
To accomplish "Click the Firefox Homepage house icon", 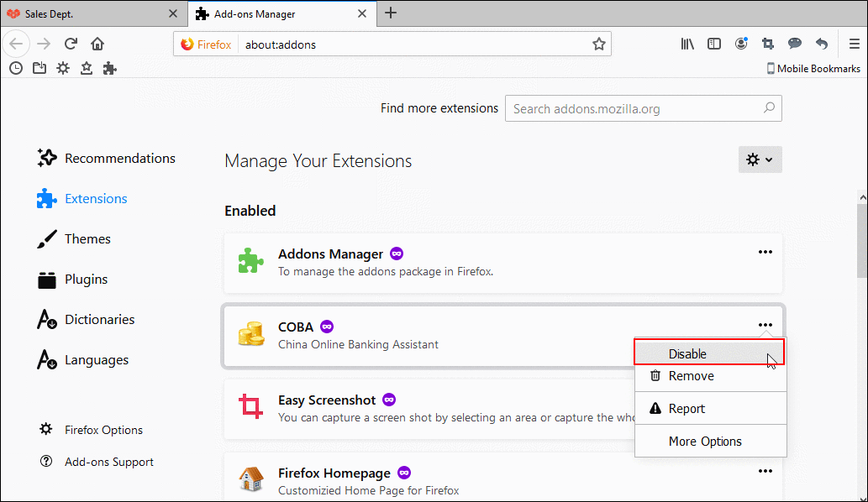I will [x=250, y=479].
